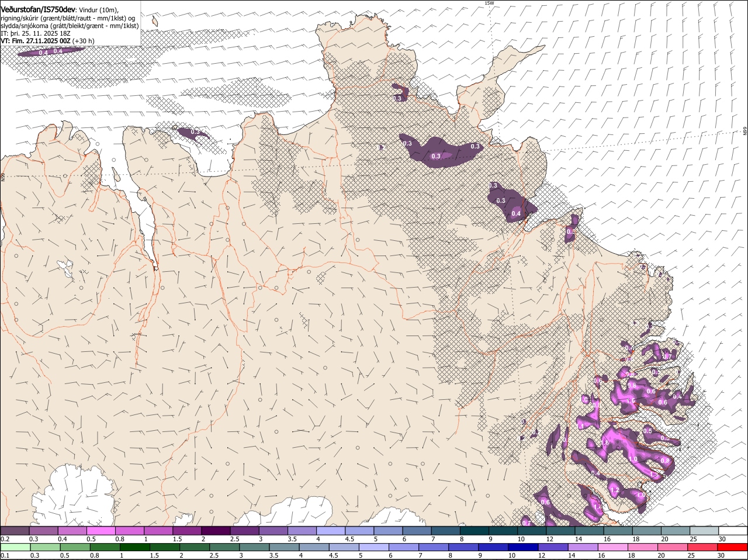Pick the bright pink snow swatch between 0.5 and 0.8
The image size is (748, 560).
[101, 531]
